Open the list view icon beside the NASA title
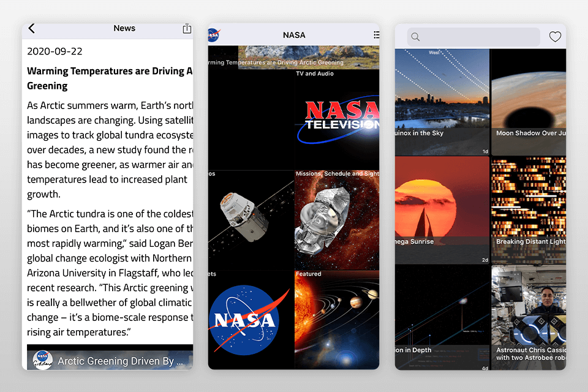Screen dimensions: 588x392 click(377, 35)
